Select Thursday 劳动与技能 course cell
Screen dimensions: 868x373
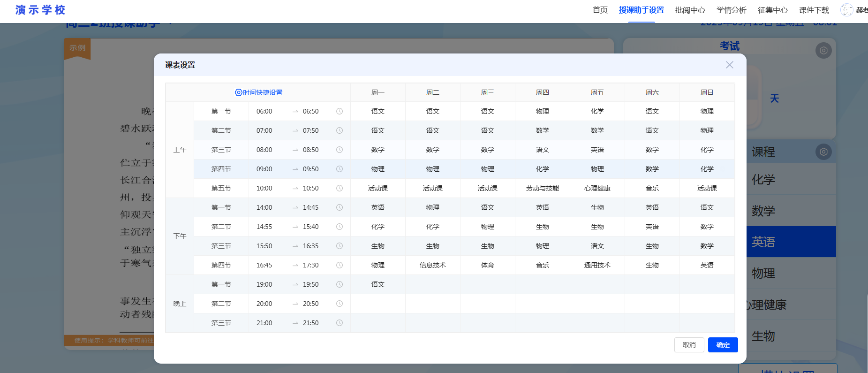[542, 188]
